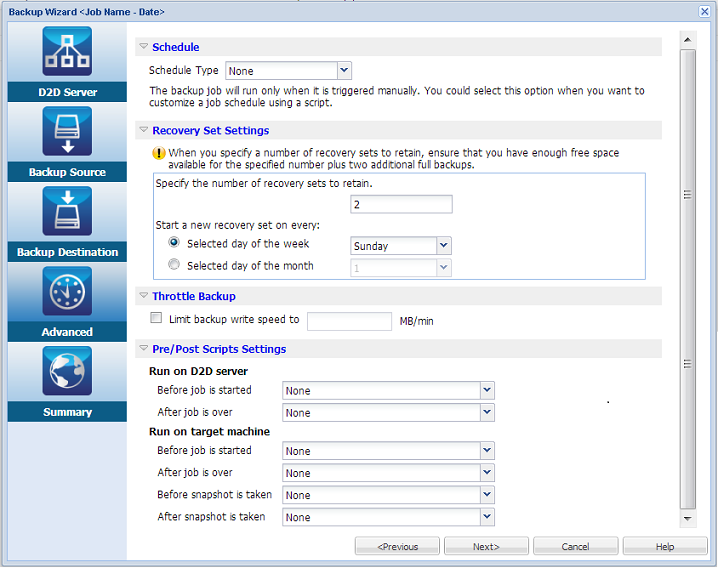Viewport: 718px width, 568px height.
Task: Click the scrollbar down arrow
Action: [687, 519]
